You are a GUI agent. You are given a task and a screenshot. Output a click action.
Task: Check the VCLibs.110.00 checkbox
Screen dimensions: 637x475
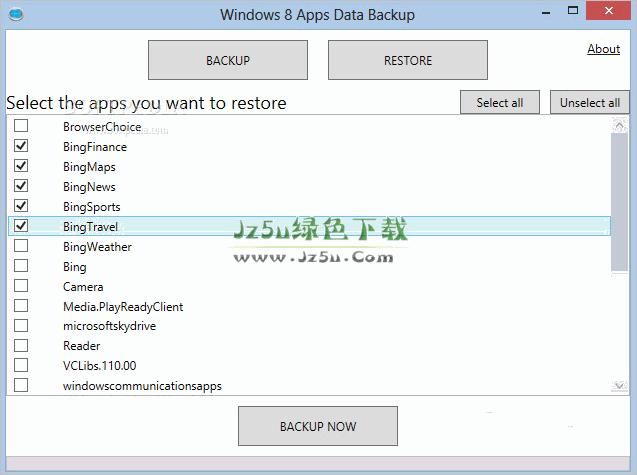tap(21, 365)
